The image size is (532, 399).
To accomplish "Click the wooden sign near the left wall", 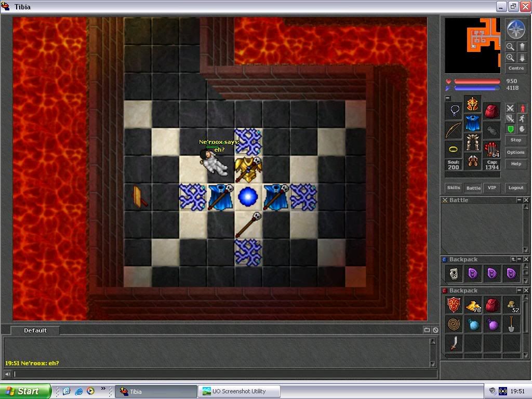I will [x=140, y=197].
